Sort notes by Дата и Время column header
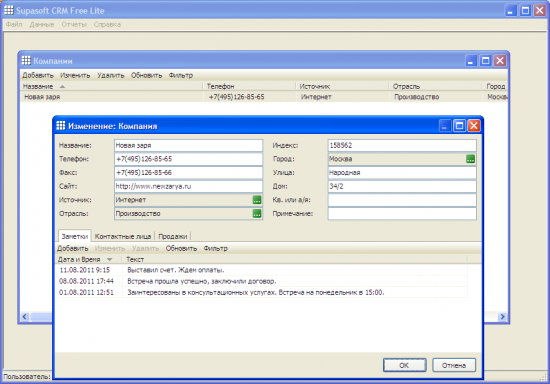Image resolution: width=550 pixels, height=384 pixels. [x=89, y=259]
